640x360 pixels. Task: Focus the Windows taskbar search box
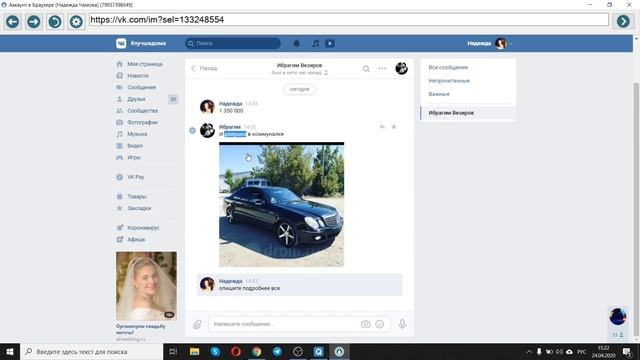[91, 351]
